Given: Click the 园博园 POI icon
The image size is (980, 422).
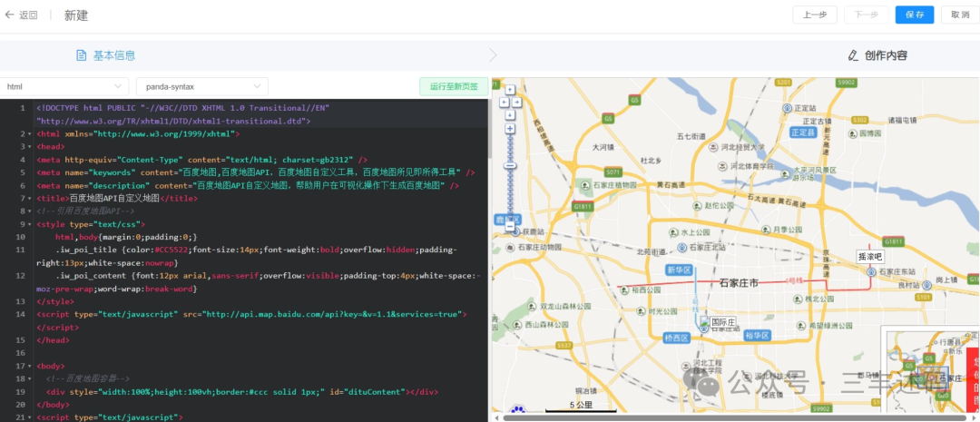Looking at the screenshot, I should [x=850, y=133].
